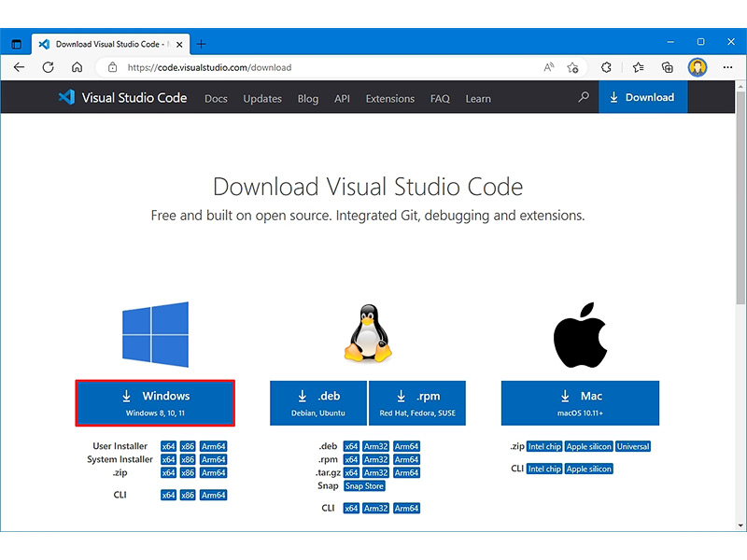747x560 pixels.
Task: Select Windows .zip Arm64 link
Action: point(214,473)
